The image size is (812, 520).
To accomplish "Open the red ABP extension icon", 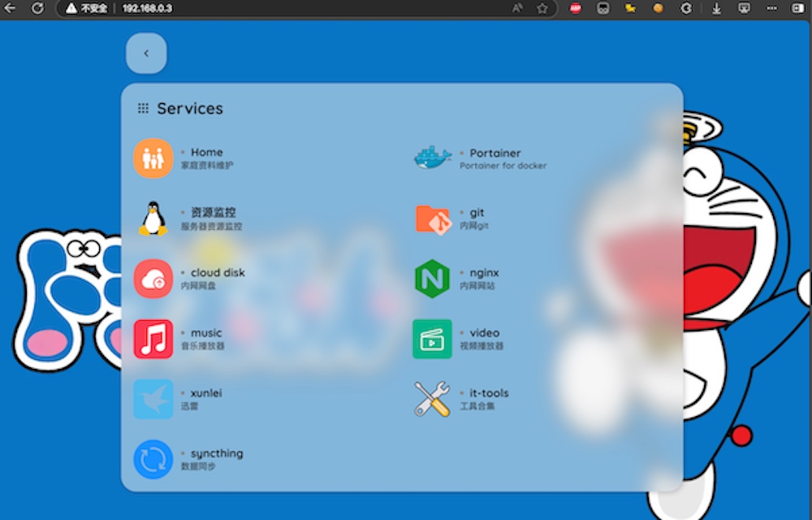I will coord(576,8).
